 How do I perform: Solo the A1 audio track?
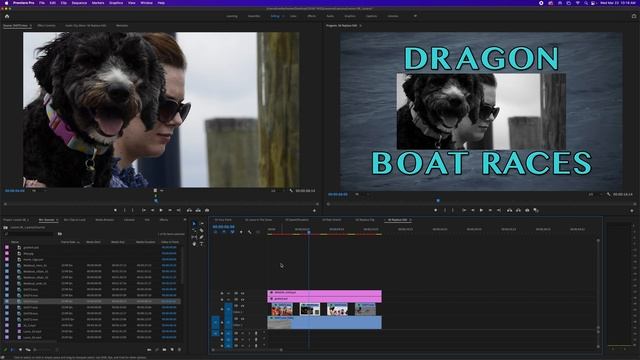(x=249, y=333)
